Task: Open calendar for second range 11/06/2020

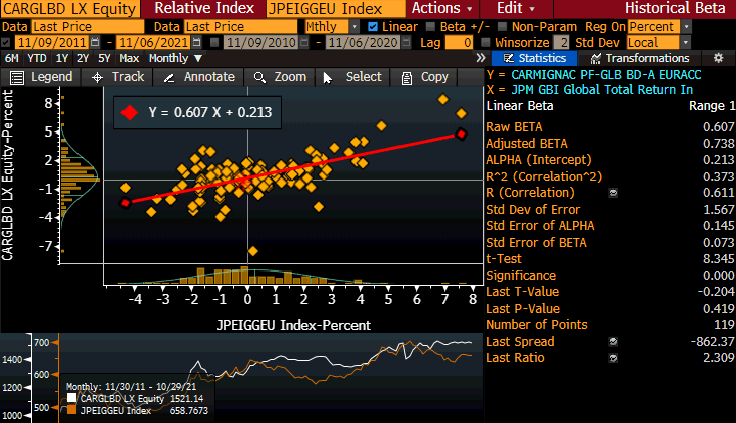Action: tap(406, 43)
